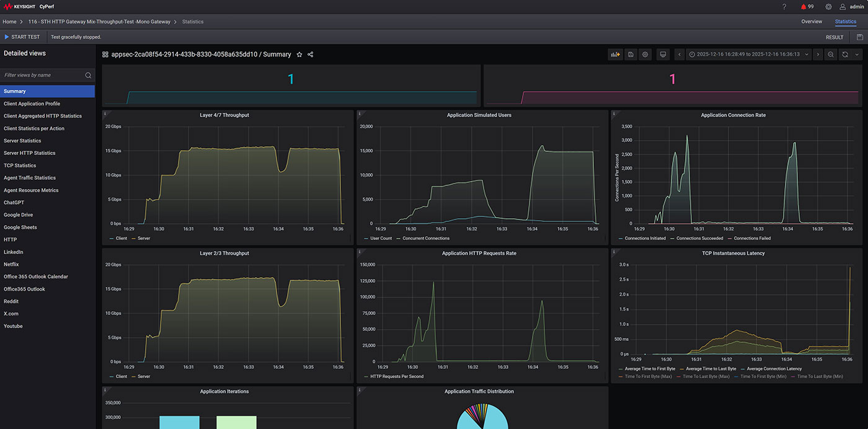Open info icon on Application Iterations panel
Screen dimensions: 868x429
pos(105,390)
